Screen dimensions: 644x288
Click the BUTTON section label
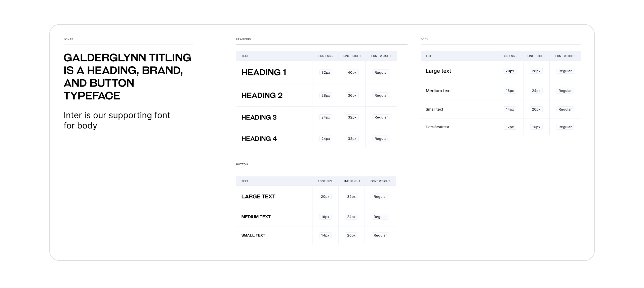tap(242, 164)
